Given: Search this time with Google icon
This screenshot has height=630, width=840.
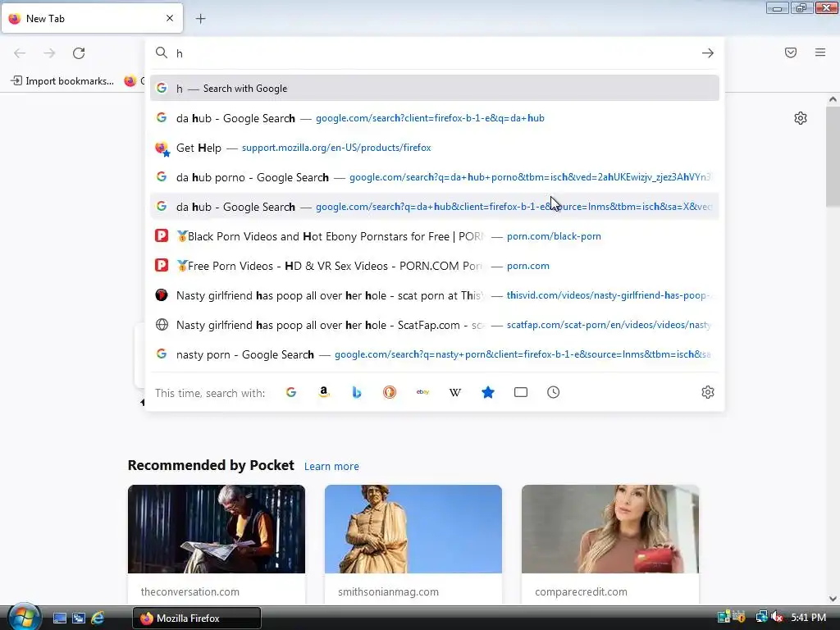Looking at the screenshot, I should [x=291, y=392].
